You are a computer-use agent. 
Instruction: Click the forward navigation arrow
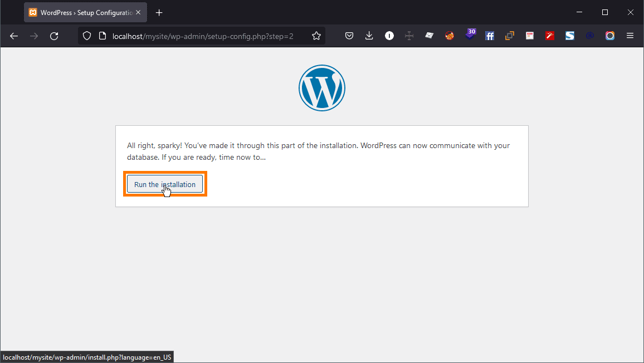pyautogui.click(x=34, y=36)
